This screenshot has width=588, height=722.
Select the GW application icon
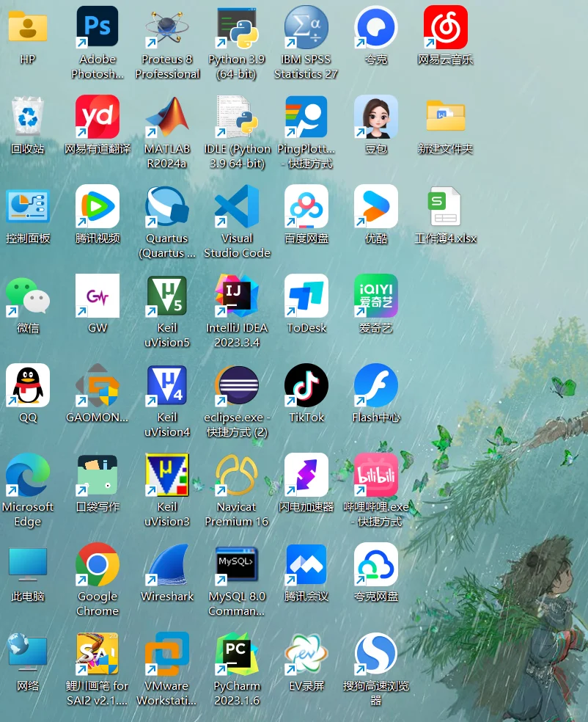coord(97,296)
